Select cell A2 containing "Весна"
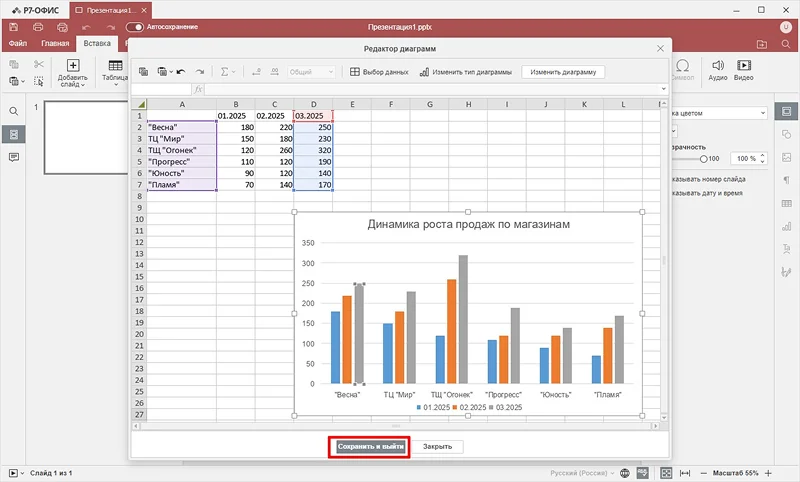 pos(182,127)
